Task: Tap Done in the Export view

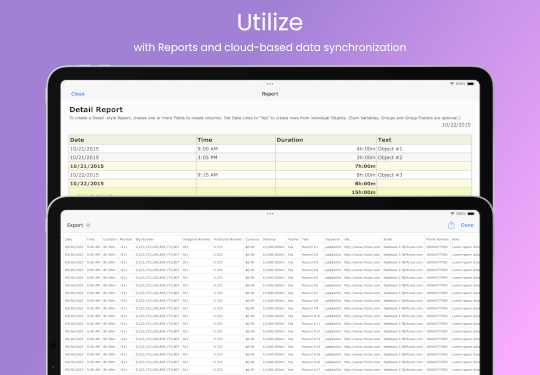Action: point(467,225)
